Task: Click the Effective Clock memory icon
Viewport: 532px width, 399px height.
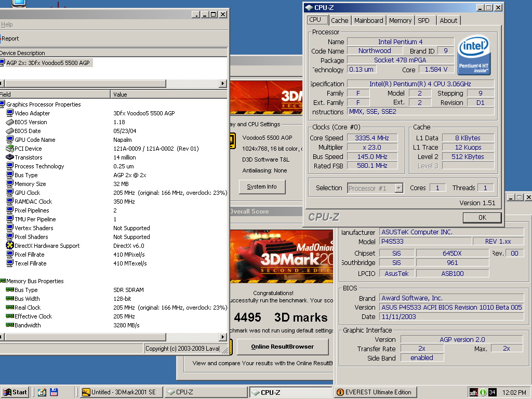Action: (x=10, y=316)
